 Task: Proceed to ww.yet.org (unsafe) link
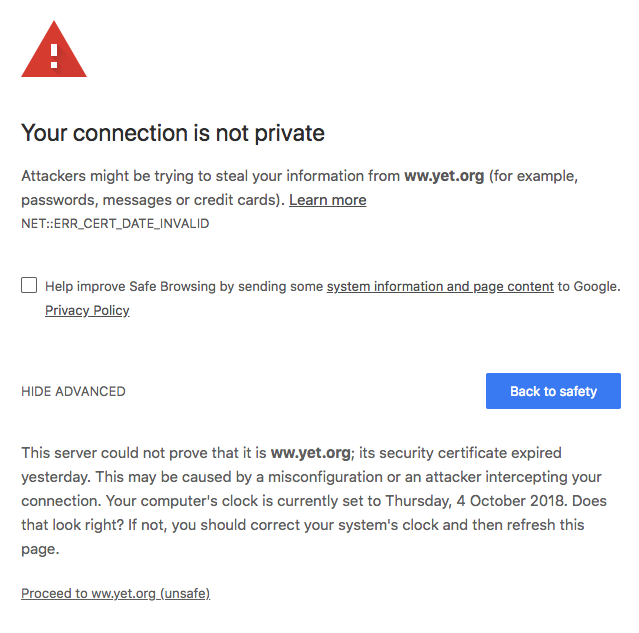[x=115, y=593]
